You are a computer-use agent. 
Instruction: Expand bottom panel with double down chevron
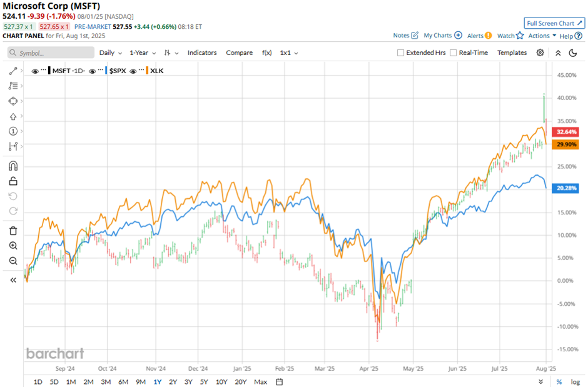(x=540, y=382)
